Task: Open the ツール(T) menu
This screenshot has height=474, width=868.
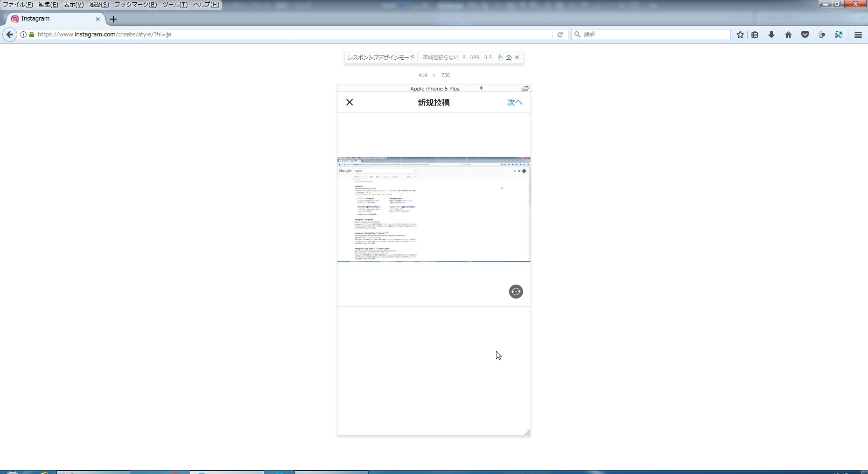Action: tap(175, 5)
